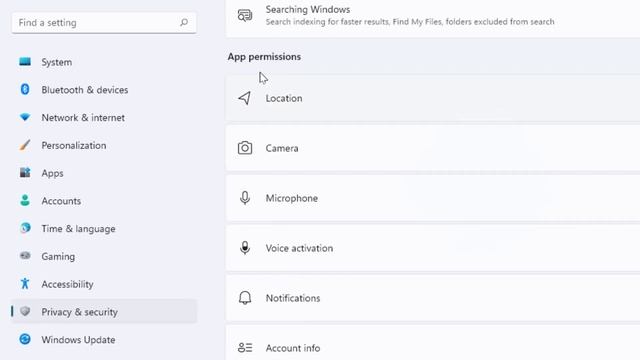Screen dimensions: 640x360
Task: Click the Accounts person icon
Action: pos(25,200)
